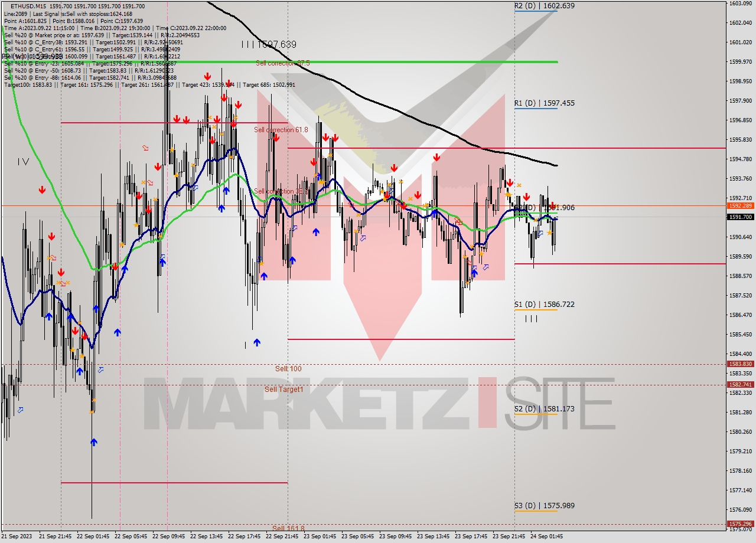Screen dimensions: 756x543
Task: Select the 23 Sep 01:45 time label
Action: [321, 537]
